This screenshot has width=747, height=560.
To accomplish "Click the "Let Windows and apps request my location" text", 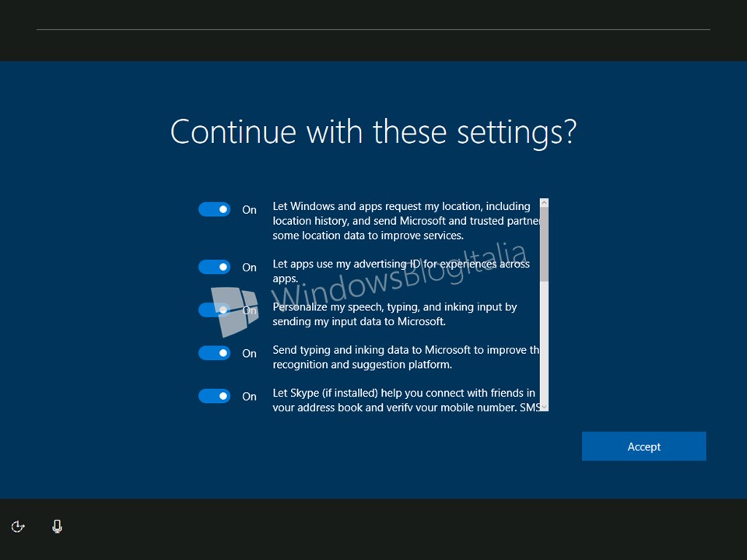I will 406,221.
